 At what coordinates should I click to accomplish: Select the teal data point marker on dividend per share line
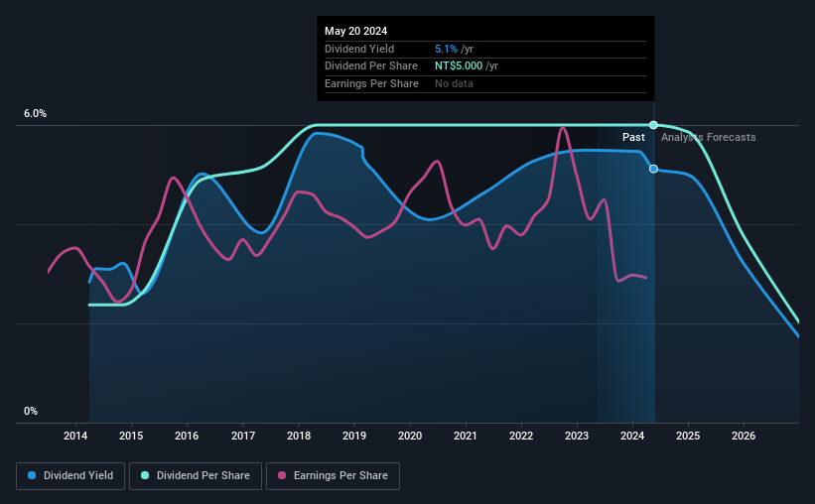pyautogui.click(x=654, y=125)
